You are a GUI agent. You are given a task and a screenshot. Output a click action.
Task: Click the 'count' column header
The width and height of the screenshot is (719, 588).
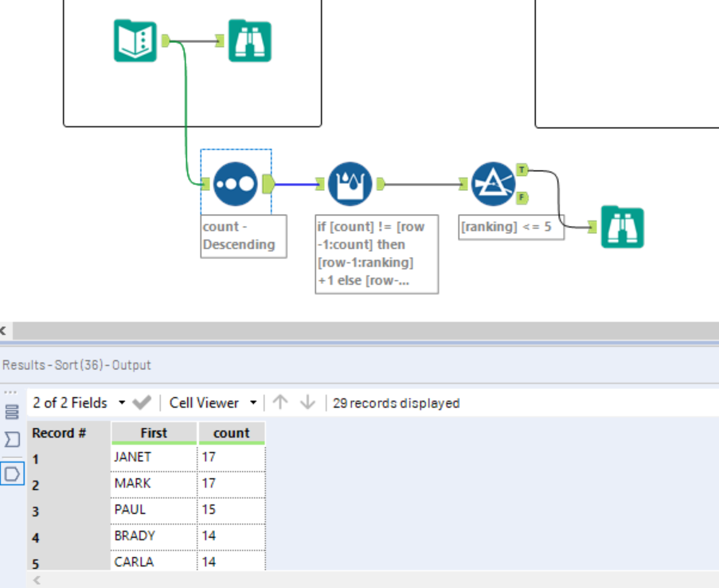(232, 433)
